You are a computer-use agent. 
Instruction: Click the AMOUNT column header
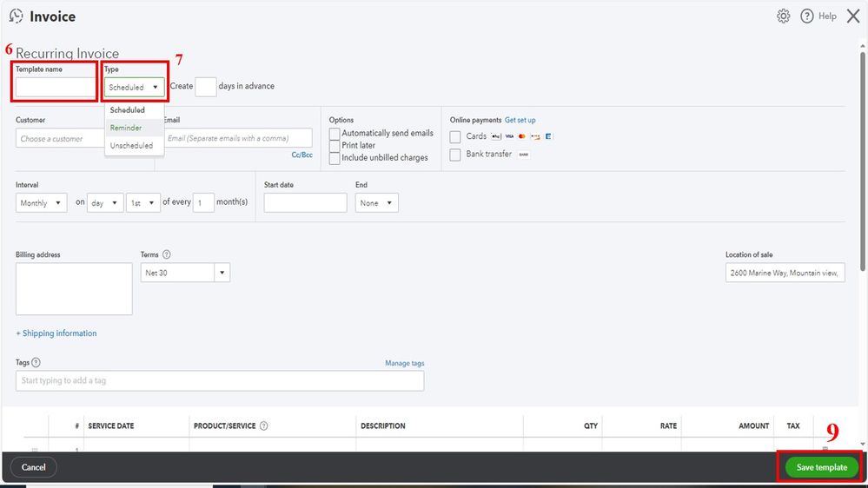[753, 426]
